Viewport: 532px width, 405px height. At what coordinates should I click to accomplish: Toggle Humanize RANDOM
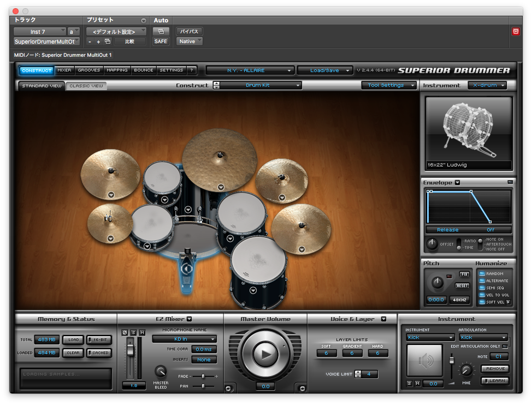pos(482,273)
